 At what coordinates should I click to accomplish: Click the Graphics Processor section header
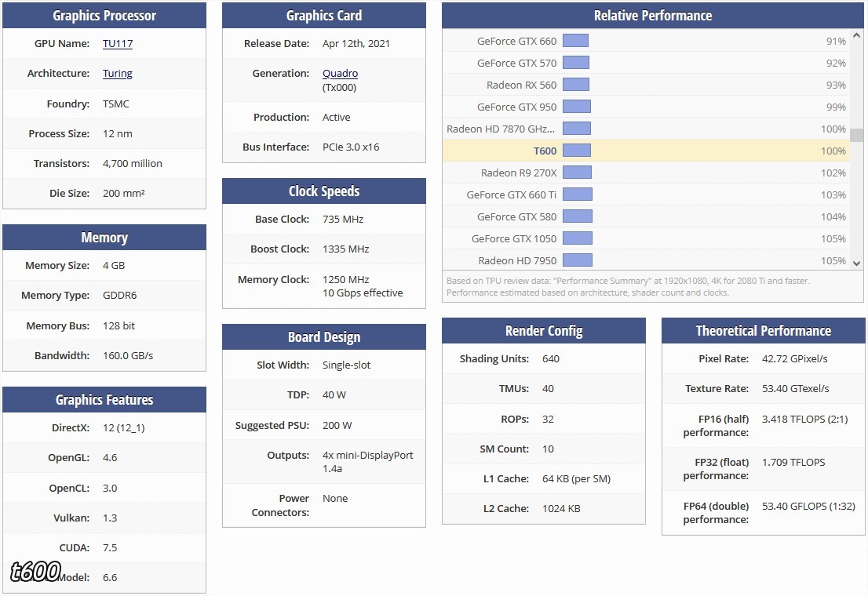[x=104, y=16]
